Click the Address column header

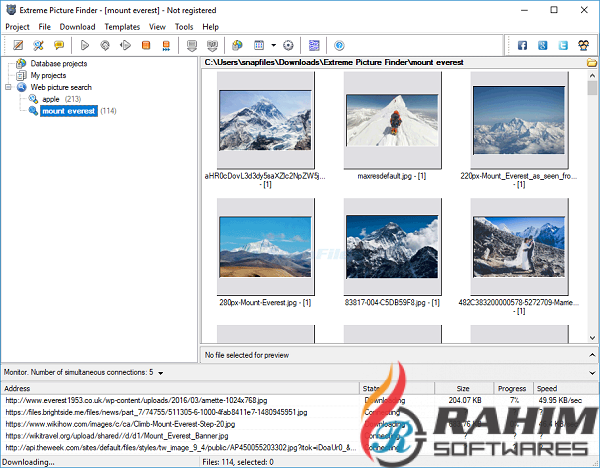point(180,388)
